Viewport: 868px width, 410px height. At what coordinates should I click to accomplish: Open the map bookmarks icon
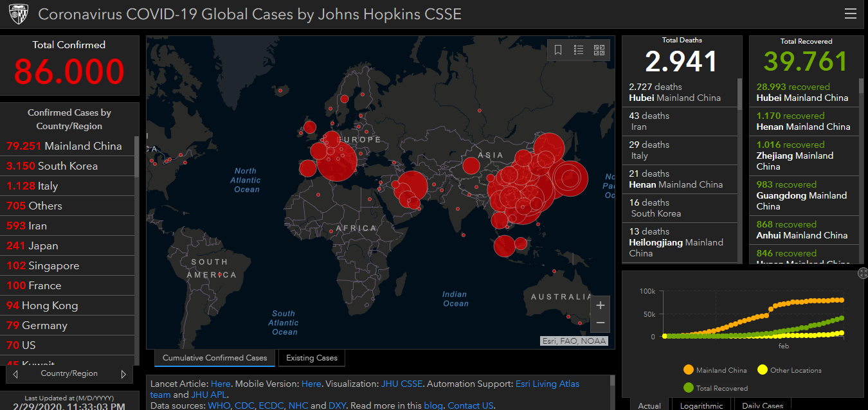(558, 50)
